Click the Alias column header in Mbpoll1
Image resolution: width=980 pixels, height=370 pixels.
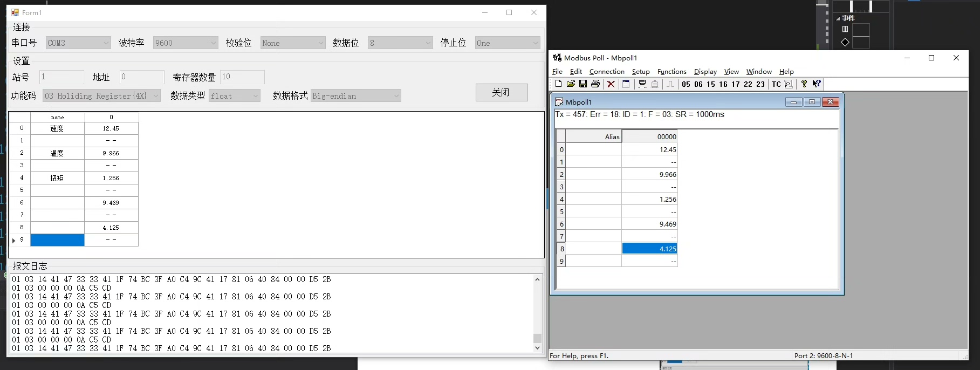click(594, 136)
